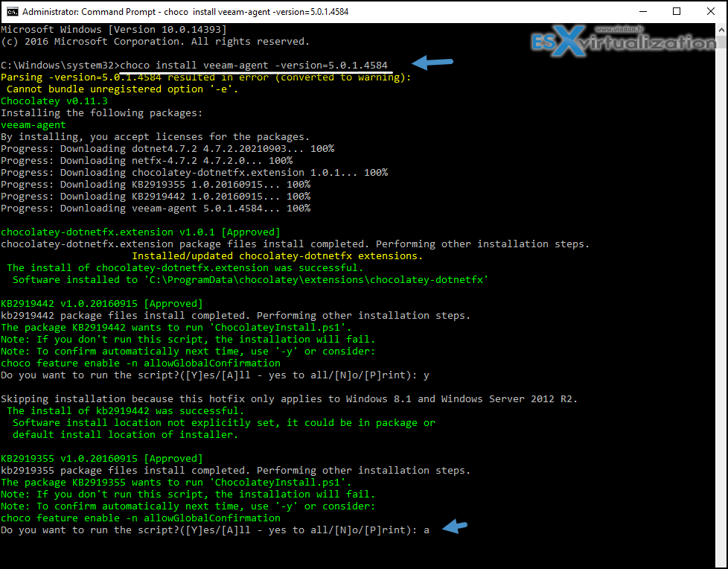
Task: Click 'kb2919355 package files install completed' line
Action: 235,471
